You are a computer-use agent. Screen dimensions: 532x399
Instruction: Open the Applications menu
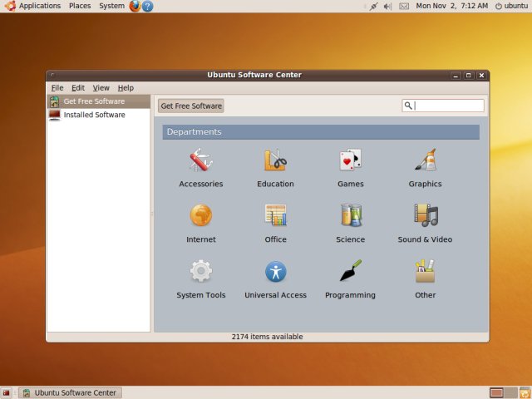40,6
